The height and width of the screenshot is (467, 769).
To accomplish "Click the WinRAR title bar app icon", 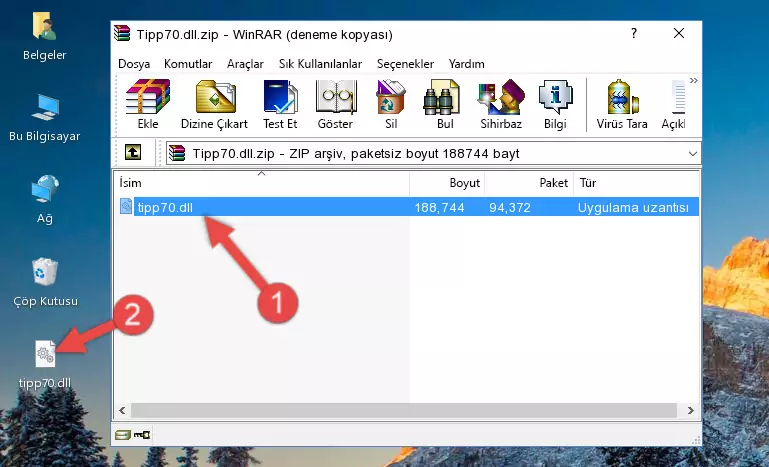I will (122, 33).
